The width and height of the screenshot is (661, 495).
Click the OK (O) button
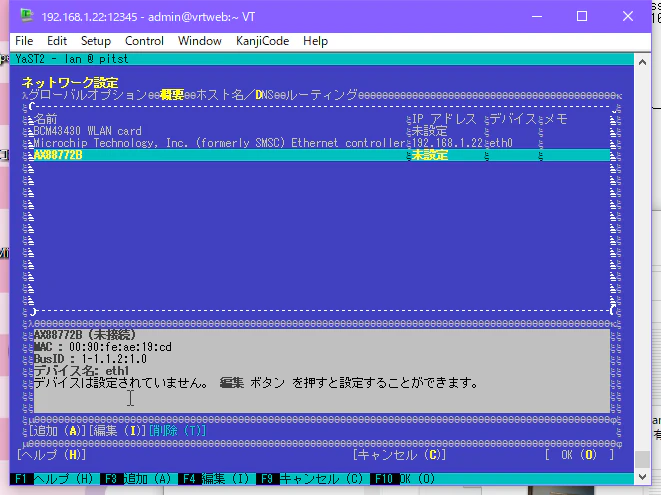click(x=579, y=455)
